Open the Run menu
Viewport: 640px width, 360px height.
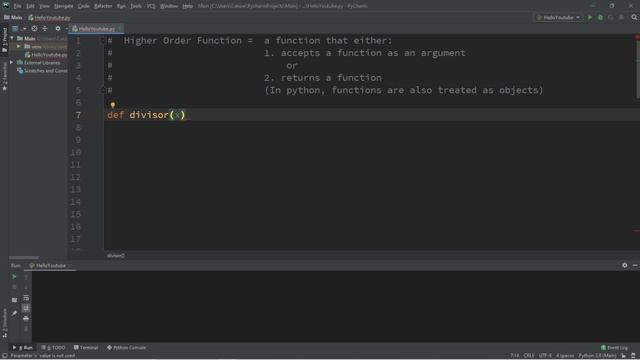[x=121, y=6]
